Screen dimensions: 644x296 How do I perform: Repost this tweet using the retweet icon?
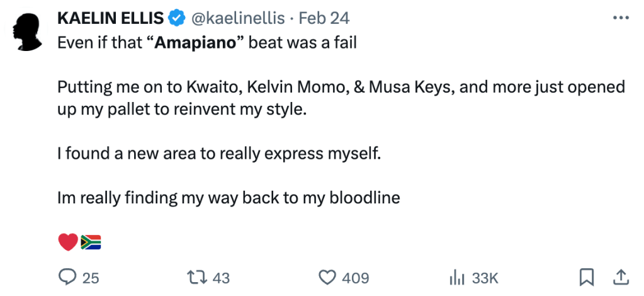point(198,277)
